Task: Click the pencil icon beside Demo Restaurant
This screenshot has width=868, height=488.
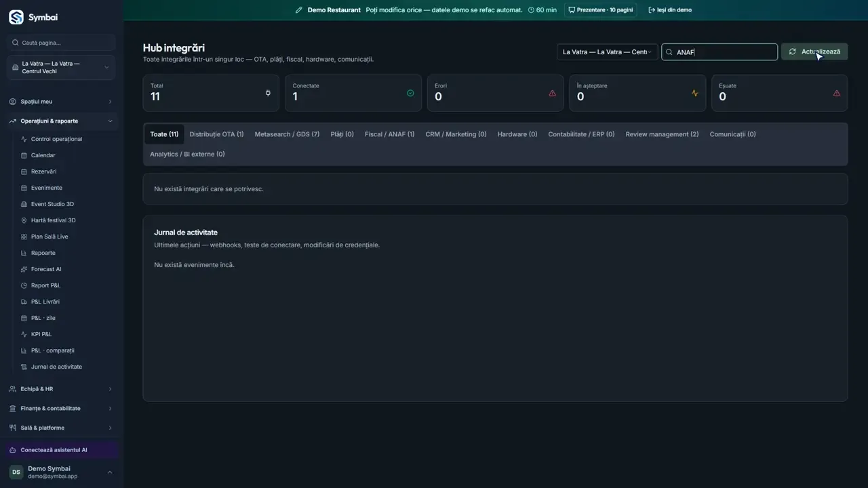Action: point(299,10)
